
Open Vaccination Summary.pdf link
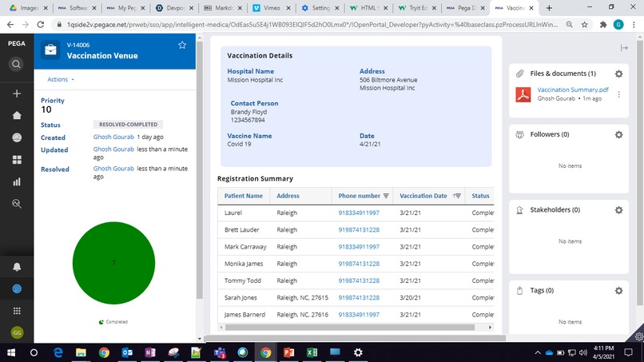[573, 90]
